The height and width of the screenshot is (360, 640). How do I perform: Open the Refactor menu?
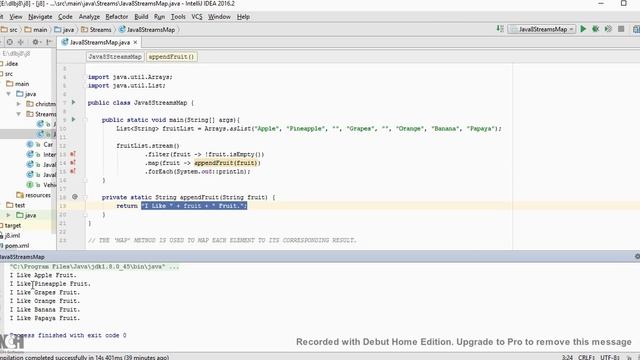[117, 17]
